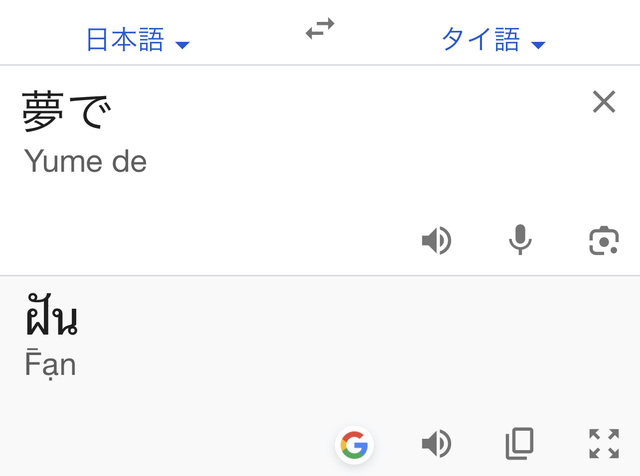640x476 pixels.
Task: Click the 夢 kanji in the source text
Action: [43, 111]
